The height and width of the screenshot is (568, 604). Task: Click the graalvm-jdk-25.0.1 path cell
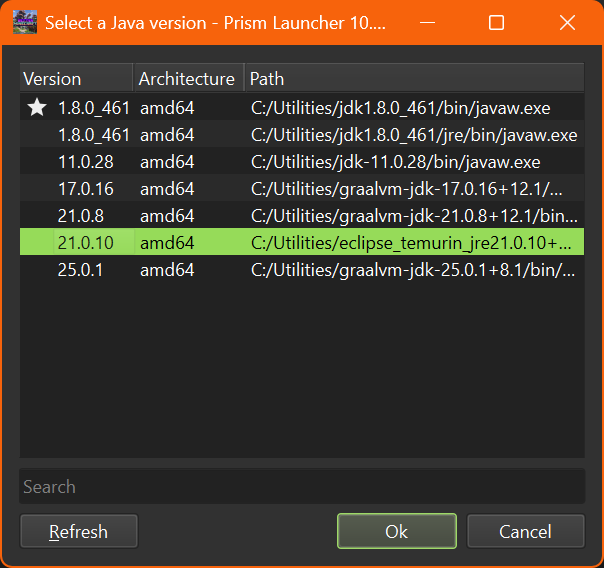point(412,270)
